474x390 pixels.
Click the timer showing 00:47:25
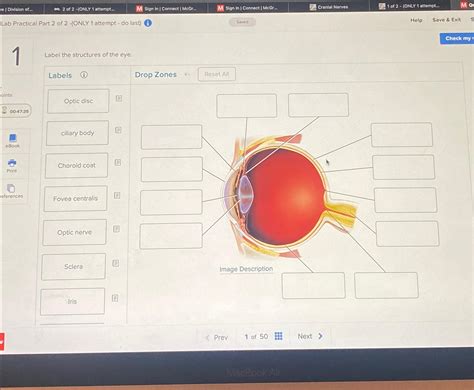16,111
